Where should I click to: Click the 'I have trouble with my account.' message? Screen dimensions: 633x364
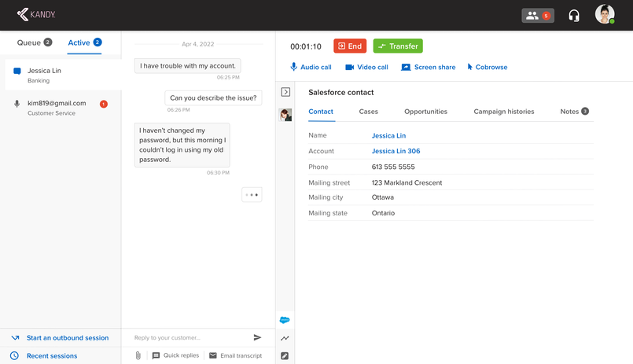click(188, 66)
